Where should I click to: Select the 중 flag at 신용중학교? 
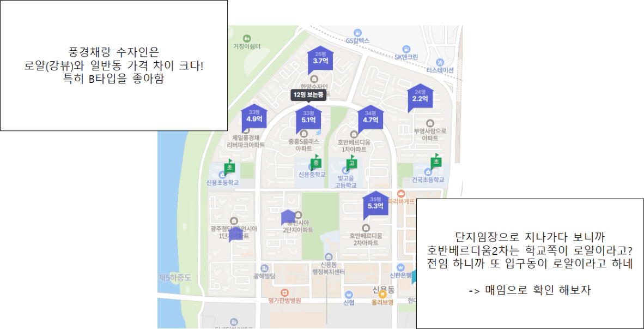click(316, 162)
